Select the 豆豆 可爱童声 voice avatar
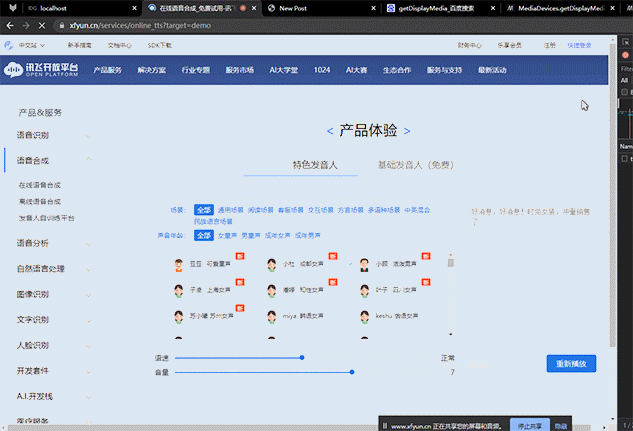Screen dimensions: 633x431 pos(179,265)
